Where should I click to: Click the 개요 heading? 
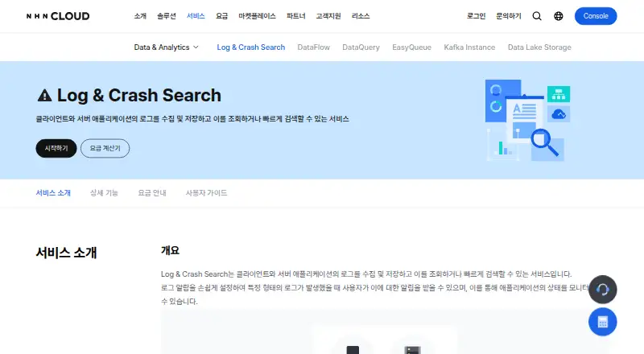click(170, 250)
